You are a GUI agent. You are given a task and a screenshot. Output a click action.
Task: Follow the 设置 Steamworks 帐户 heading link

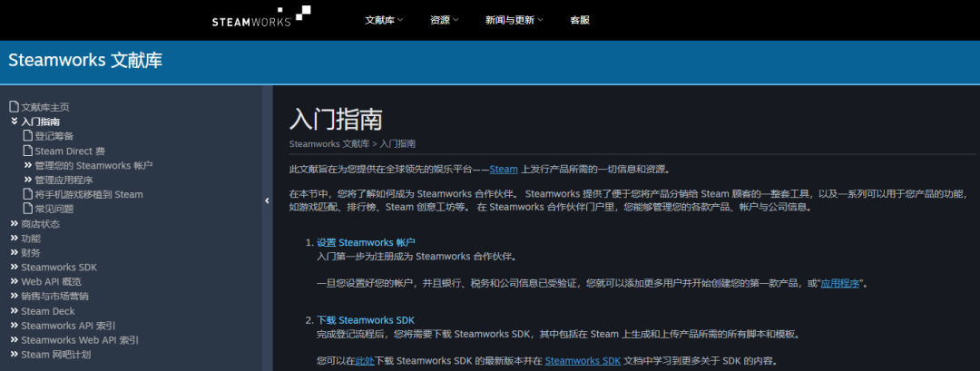tap(367, 242)
